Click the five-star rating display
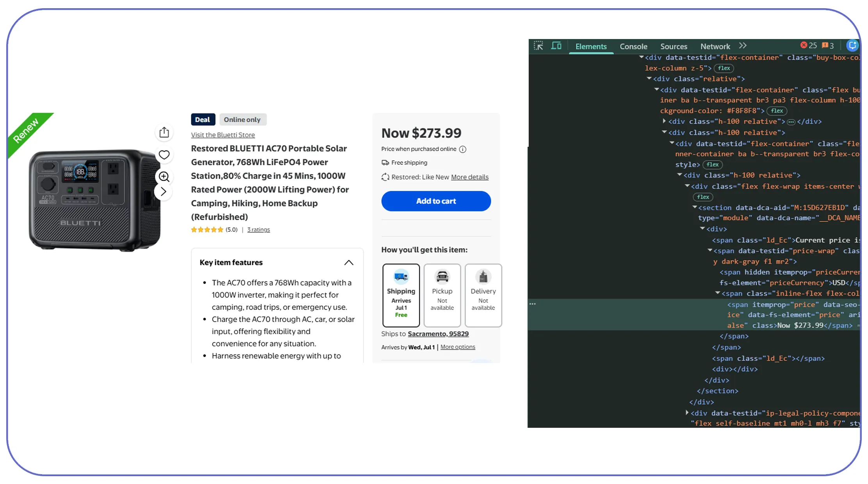 tap(207, 230)
